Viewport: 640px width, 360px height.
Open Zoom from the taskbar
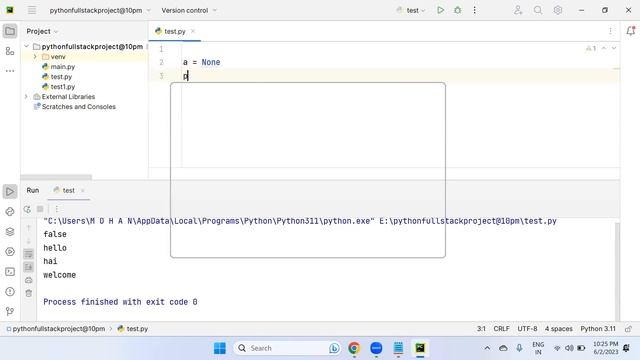click(x=376, y=348)
